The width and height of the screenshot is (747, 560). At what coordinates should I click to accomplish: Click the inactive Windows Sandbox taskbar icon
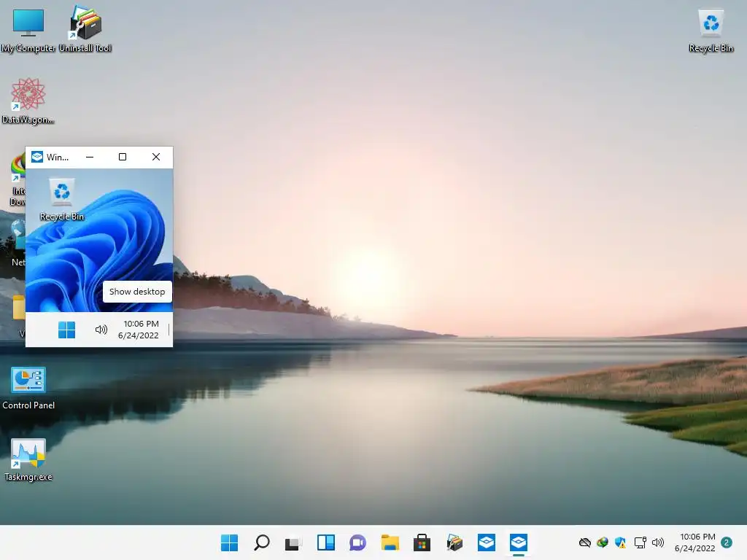(487, 542)
